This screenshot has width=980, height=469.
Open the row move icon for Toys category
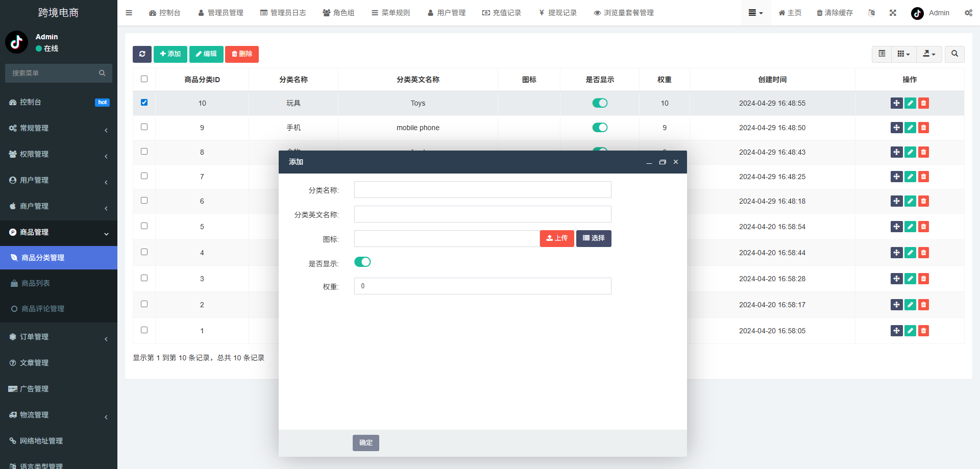tap(897, 103)
